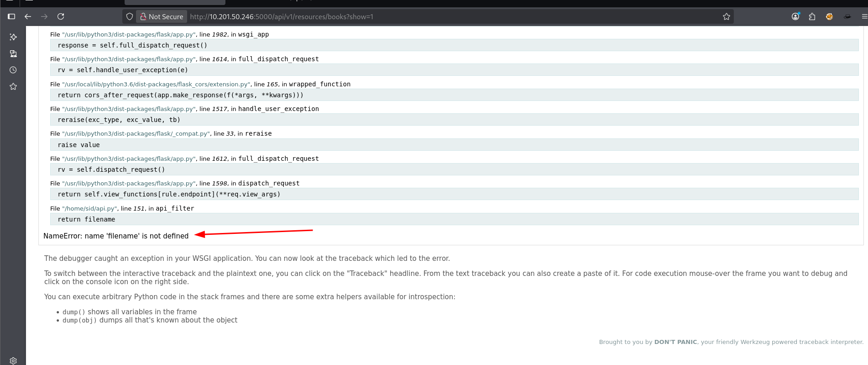Go back to the previous page
The width and height of the screenshot is (868, 365).
click(x=28, y=16)
